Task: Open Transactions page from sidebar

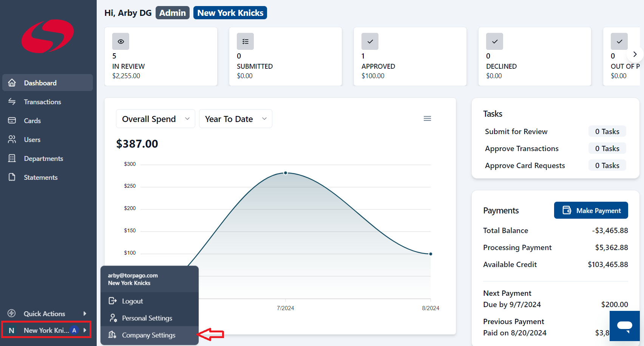Action: 48,102
